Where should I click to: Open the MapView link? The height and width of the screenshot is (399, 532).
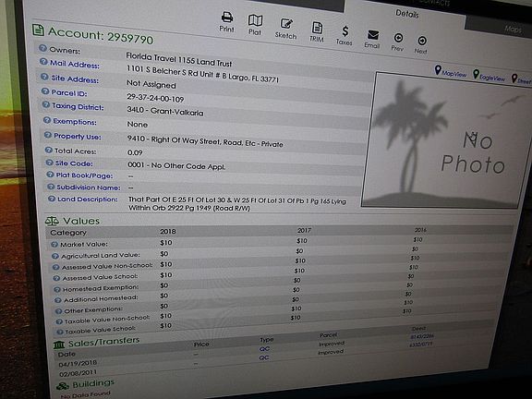(451, 72)
